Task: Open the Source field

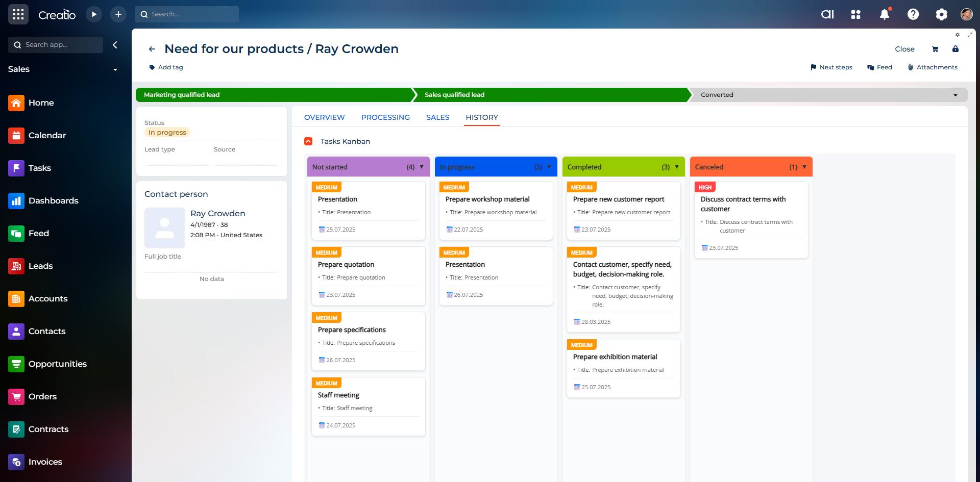Action: click(x=246, y=156)
